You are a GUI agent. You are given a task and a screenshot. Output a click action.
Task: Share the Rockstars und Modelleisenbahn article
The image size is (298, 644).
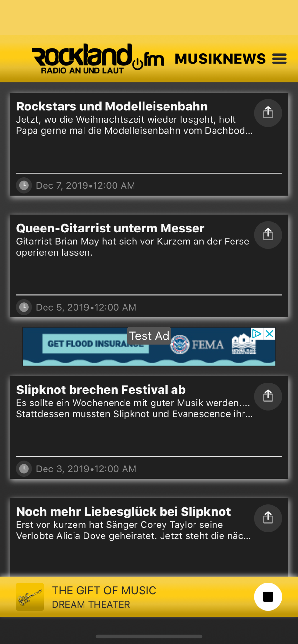(268, 113)
